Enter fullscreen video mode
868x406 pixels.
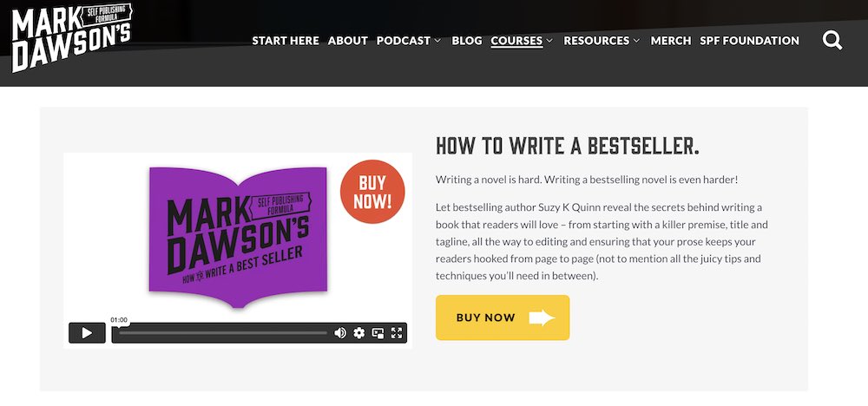point(397,333)
